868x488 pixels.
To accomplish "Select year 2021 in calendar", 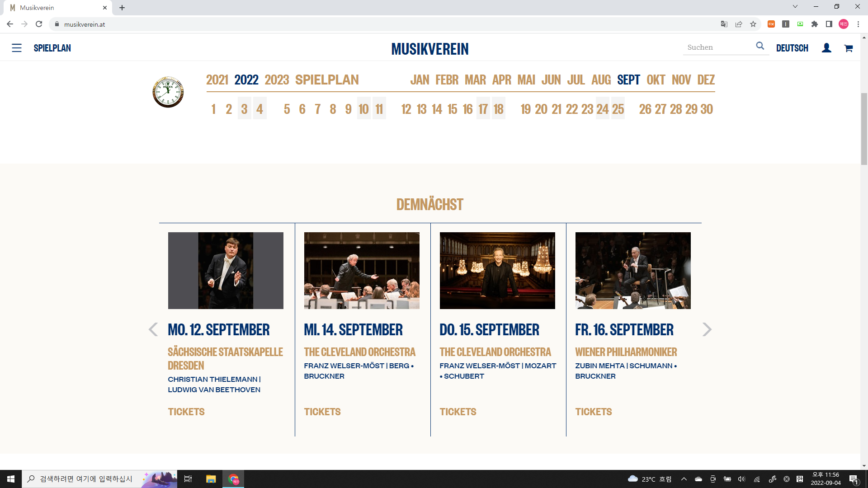I will pyautogui.click(x=217, y=80).
